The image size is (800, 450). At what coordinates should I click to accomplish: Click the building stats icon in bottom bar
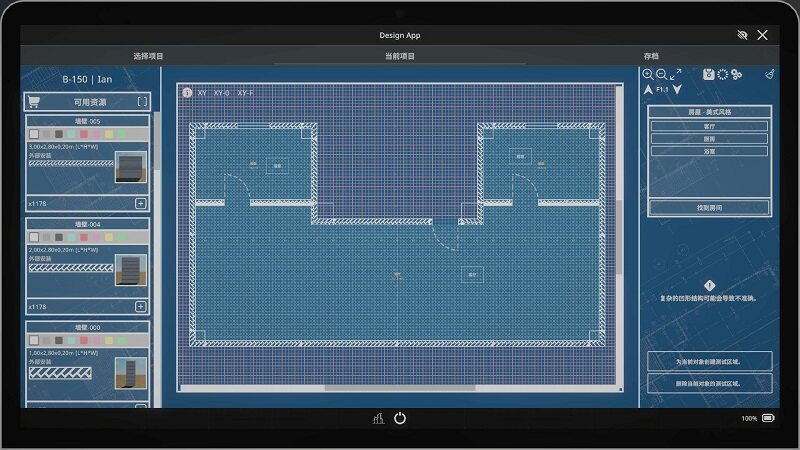click(378, 418)
